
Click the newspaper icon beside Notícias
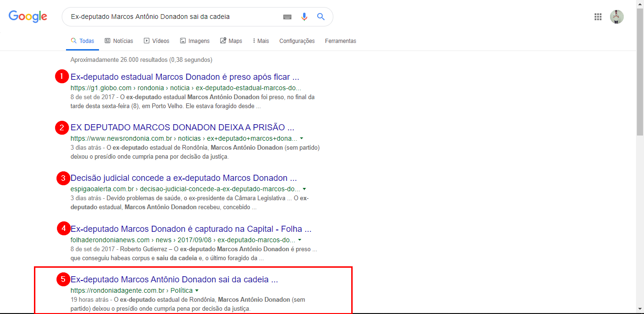[107, 41]
